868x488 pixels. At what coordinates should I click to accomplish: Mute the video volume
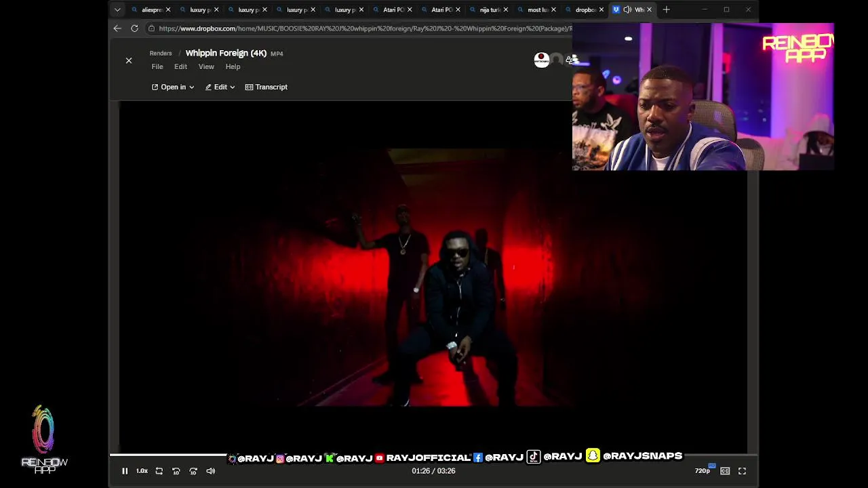click(211, 471)
